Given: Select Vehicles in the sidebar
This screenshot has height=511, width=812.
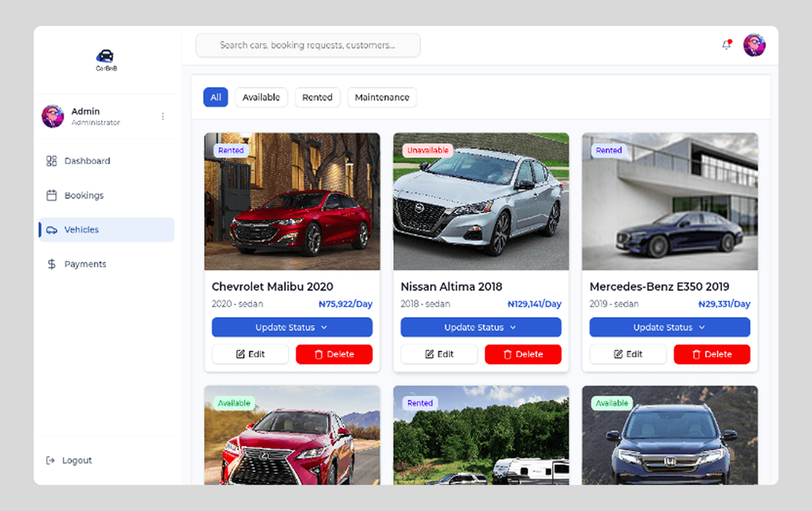Looking at the screenshot, I should point(107,230).
